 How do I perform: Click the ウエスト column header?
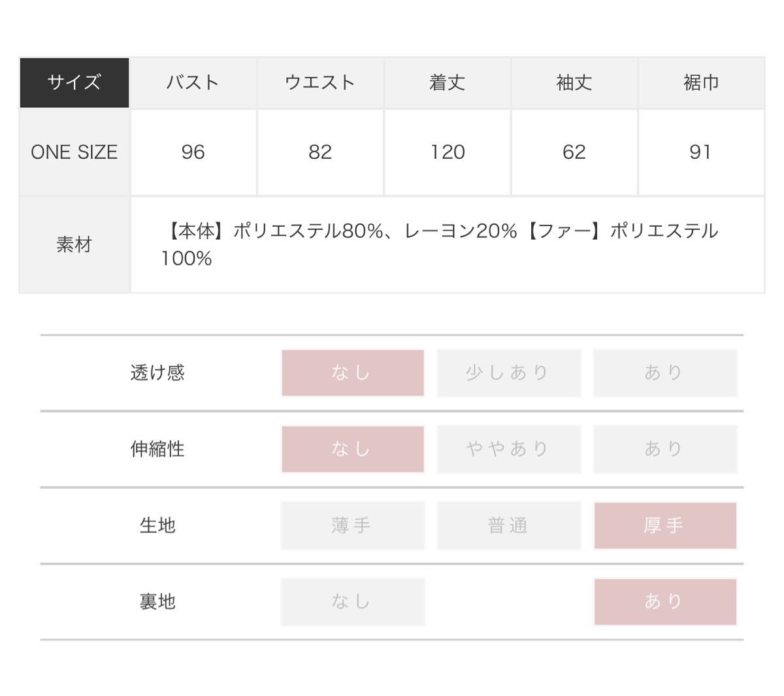320,83
